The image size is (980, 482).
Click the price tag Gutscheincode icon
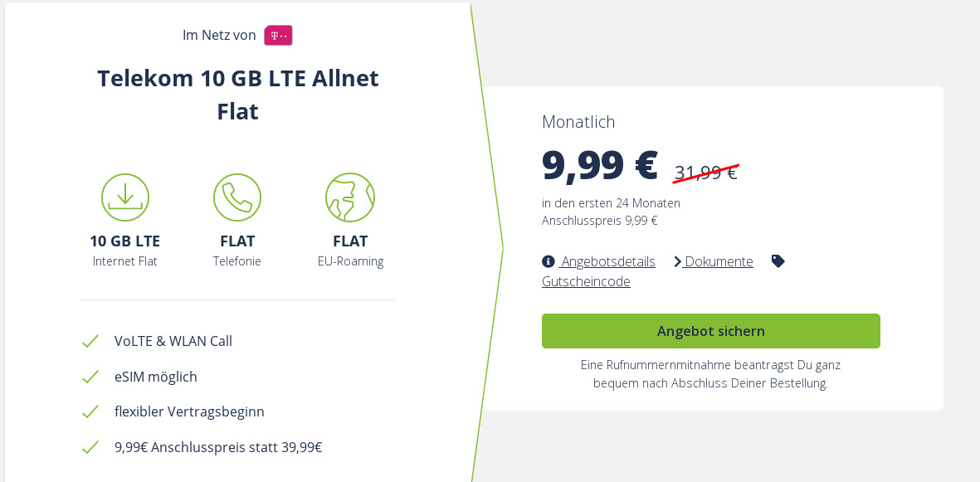778,261
